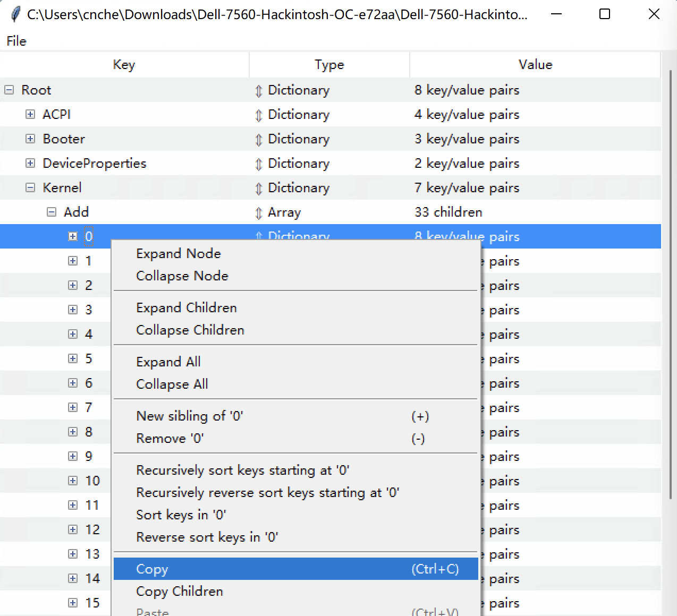Expand Add entry 5
Viewport: 677px width, 616px height.
click(73, 358)
